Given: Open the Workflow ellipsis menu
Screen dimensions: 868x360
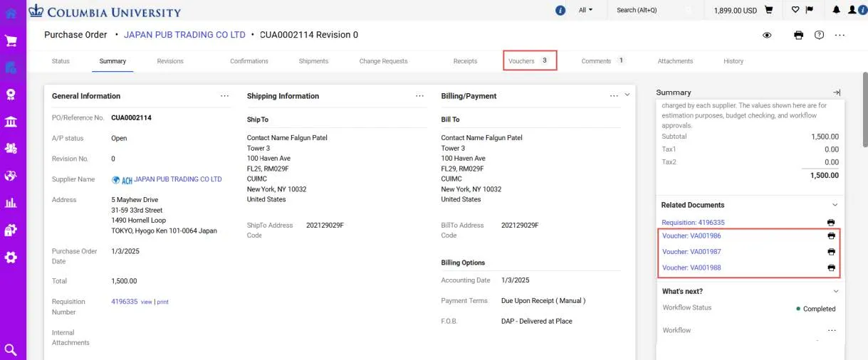Looking at the screenshot, I should point(831,330).
